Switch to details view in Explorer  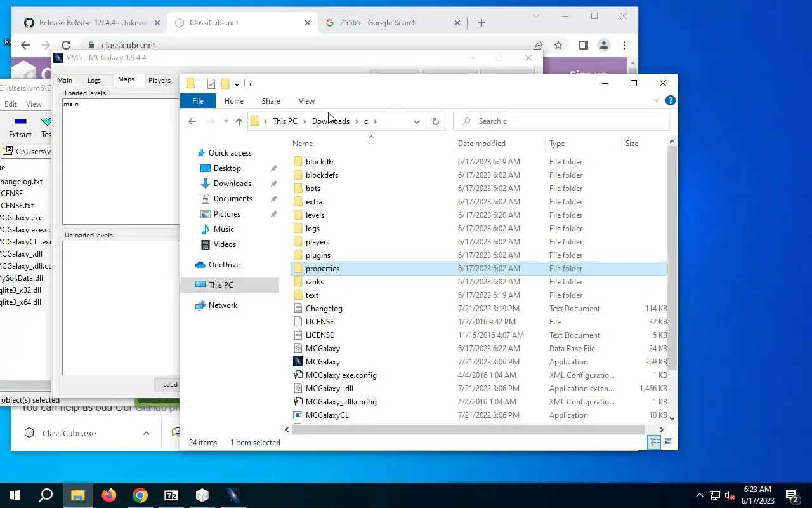(654, 442)
